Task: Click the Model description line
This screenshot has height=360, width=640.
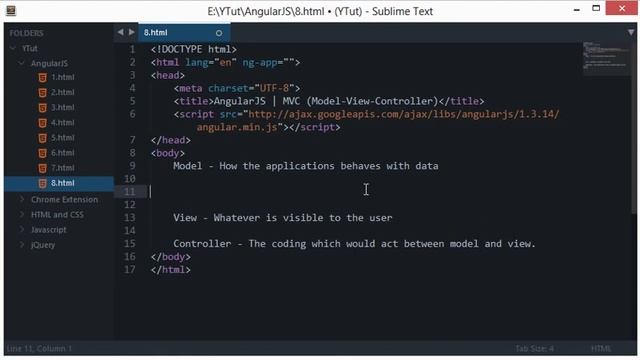Action: 306,166
